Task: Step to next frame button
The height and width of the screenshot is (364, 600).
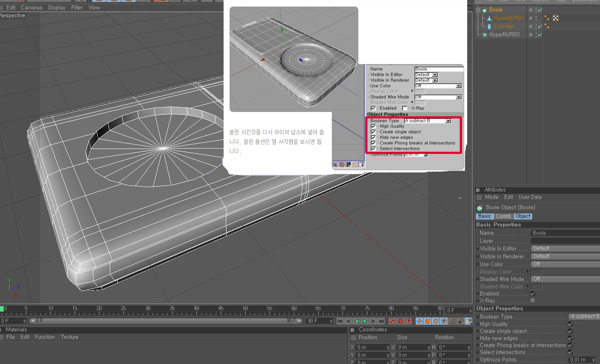Action: click(x=373, y=321)
